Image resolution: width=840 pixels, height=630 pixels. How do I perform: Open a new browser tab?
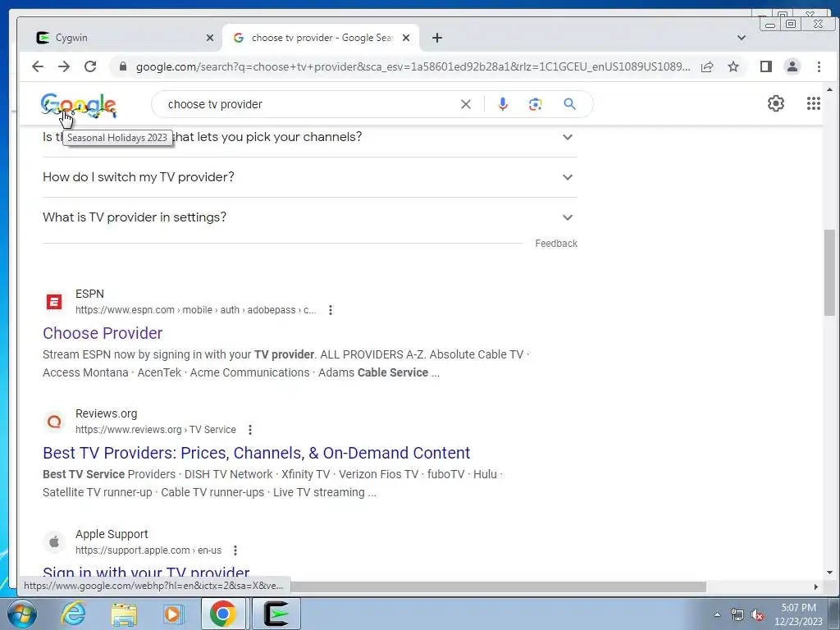point(437,38)
